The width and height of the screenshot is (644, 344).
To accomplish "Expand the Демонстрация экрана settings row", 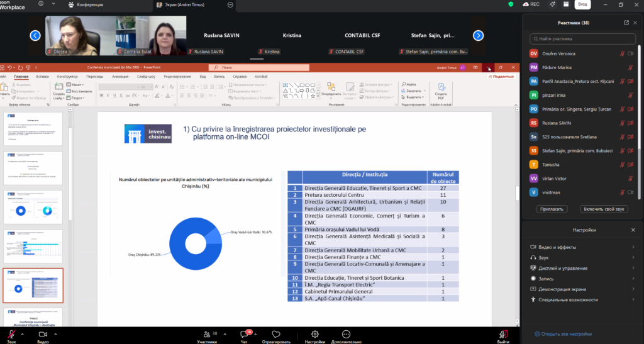I will pyautogui.click(x=582, y=289).
